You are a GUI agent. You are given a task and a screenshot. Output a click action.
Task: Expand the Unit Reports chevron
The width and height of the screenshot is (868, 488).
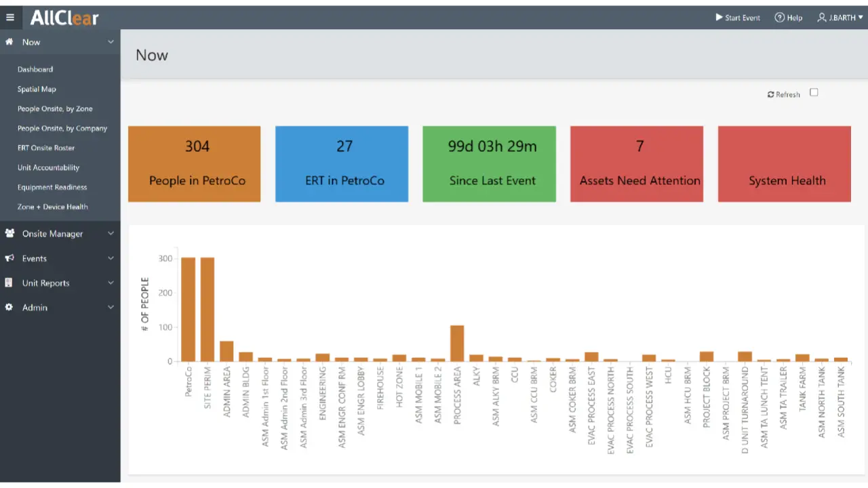(x=111, y=283)
